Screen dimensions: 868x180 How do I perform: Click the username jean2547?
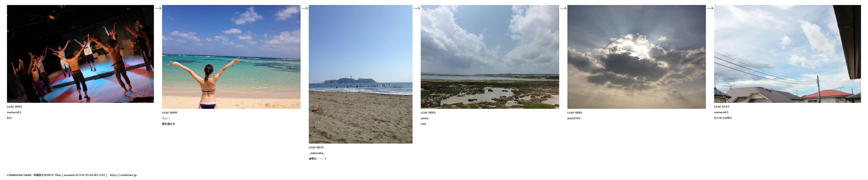point(574,118)
